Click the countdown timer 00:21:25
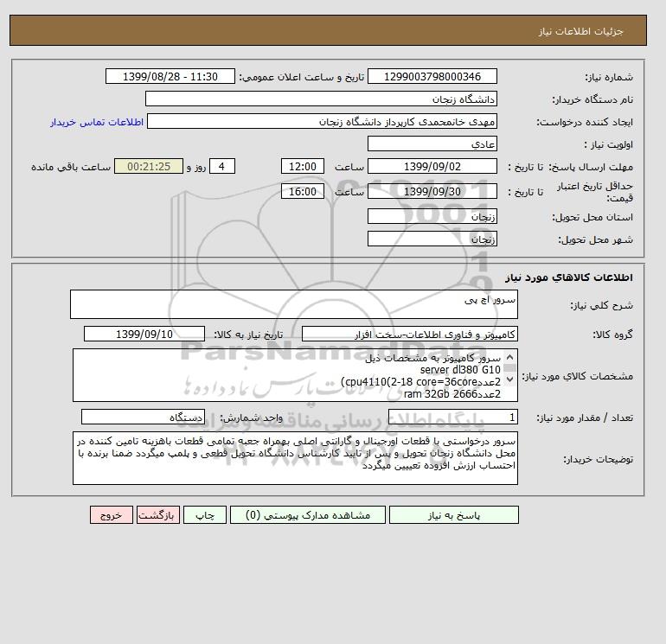The width and height of the screenshot is (666, 644). coord(149,167)
